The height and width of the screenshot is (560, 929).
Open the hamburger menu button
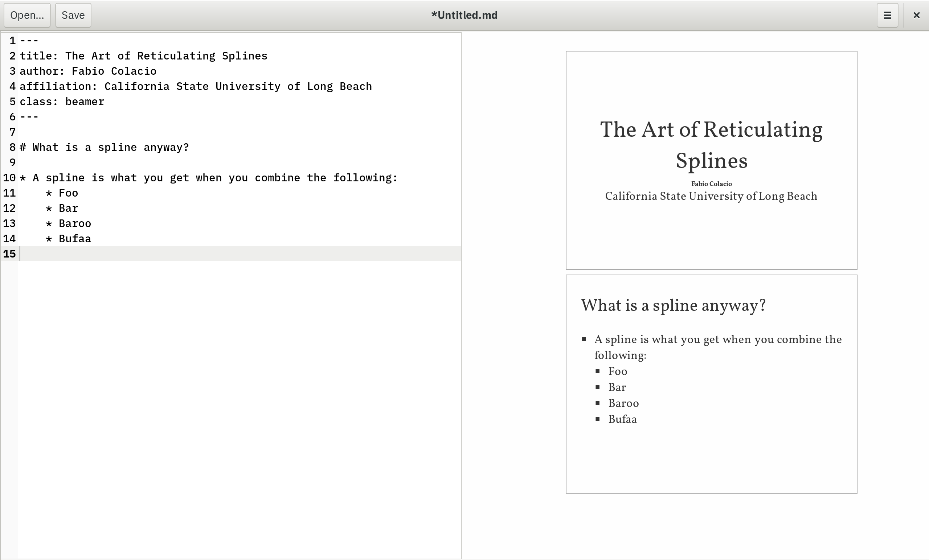click(x=887, y=15)
